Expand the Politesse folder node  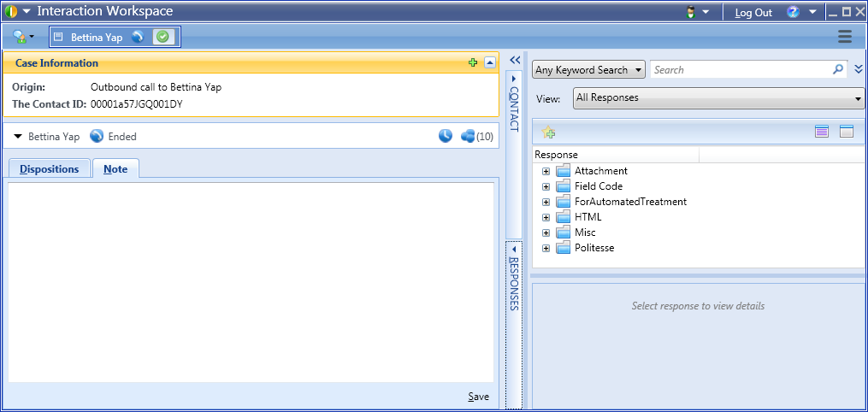pyautogui.click(x=546, y=248)
